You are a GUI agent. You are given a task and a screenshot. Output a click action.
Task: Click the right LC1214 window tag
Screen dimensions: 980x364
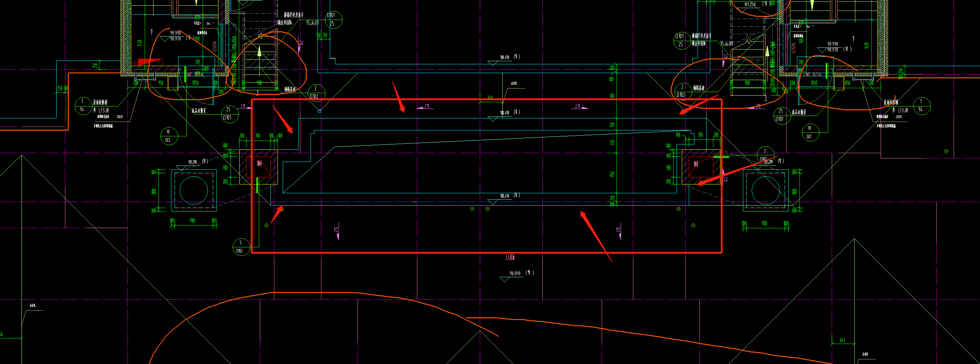point(793,47)
